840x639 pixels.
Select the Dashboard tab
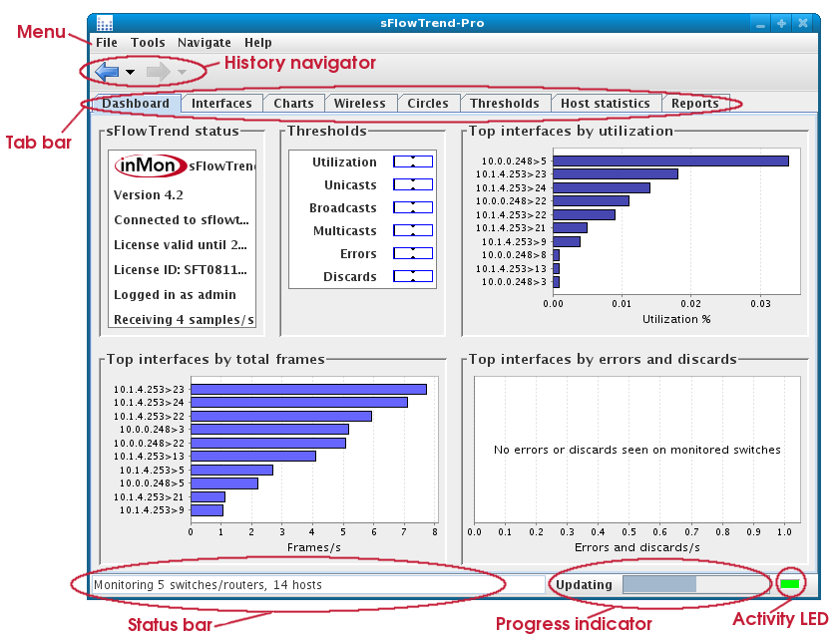pos(136,104)
